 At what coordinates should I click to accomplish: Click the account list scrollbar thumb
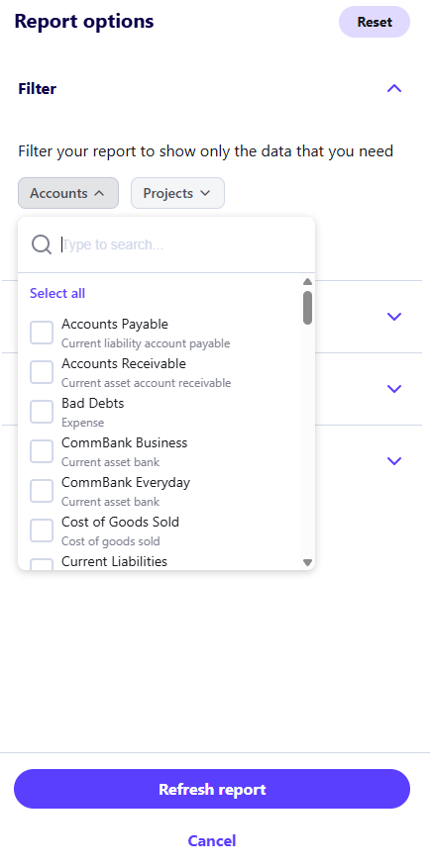(x=307, y=308)
